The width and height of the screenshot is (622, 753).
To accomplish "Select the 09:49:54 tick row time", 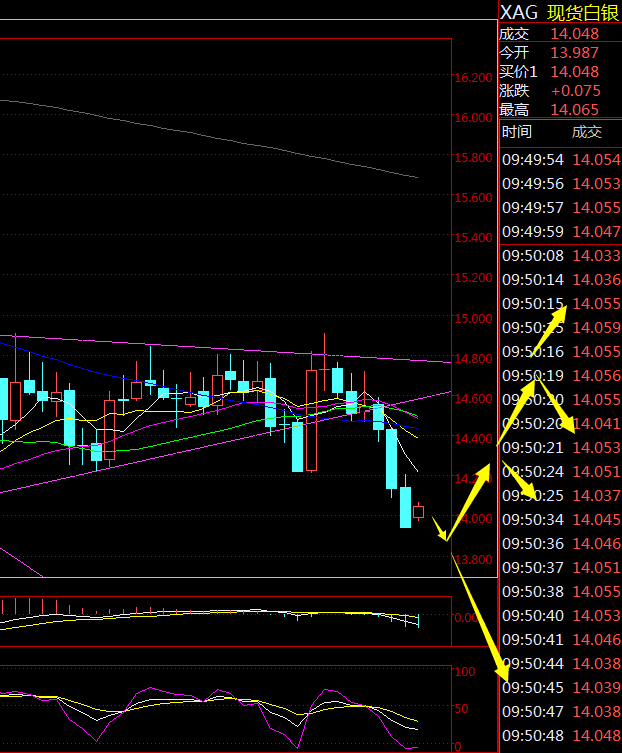I will pyautogui.click(x=533, y=159).
